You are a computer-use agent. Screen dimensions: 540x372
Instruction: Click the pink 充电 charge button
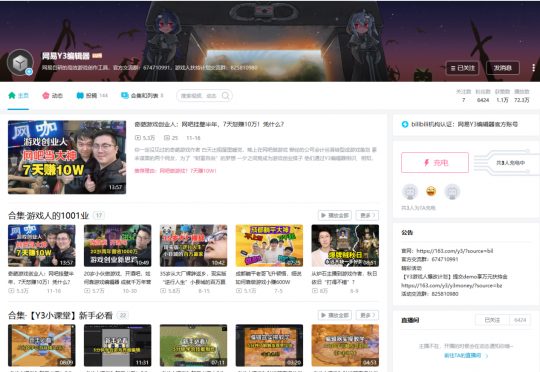tap(435, 163)
